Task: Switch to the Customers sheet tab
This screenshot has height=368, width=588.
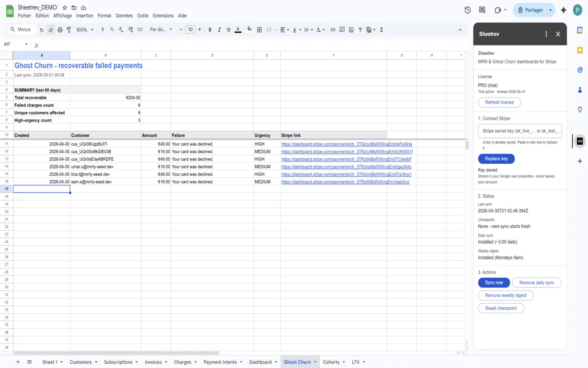Action: 80,362
